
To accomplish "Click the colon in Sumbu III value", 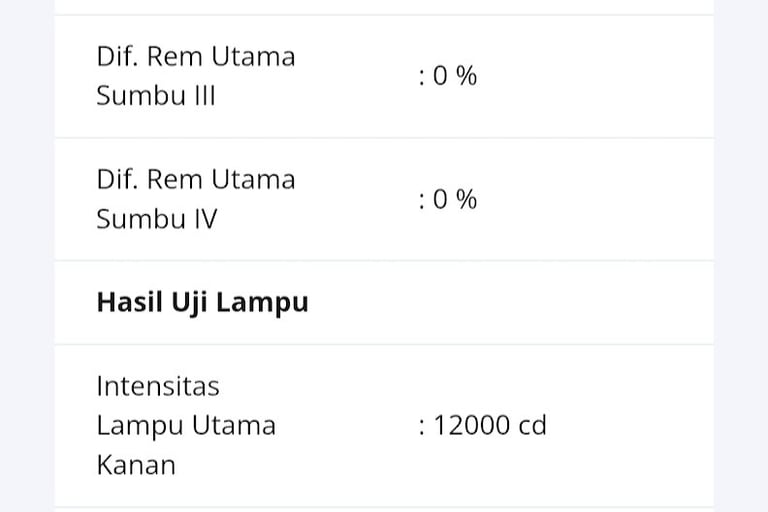I will click(423, 77).
